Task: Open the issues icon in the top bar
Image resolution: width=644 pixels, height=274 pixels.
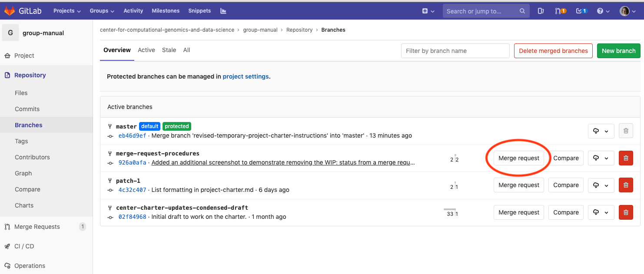Action: point(541,11)
